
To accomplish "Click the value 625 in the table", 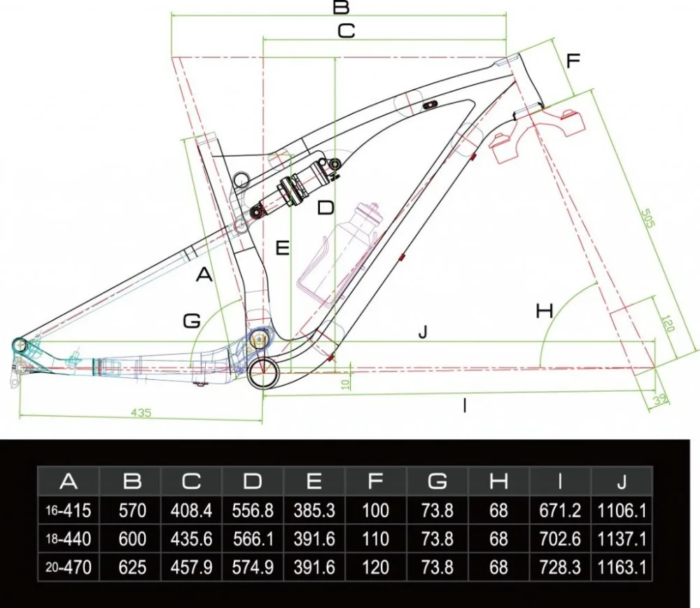I will coord(132,567).
